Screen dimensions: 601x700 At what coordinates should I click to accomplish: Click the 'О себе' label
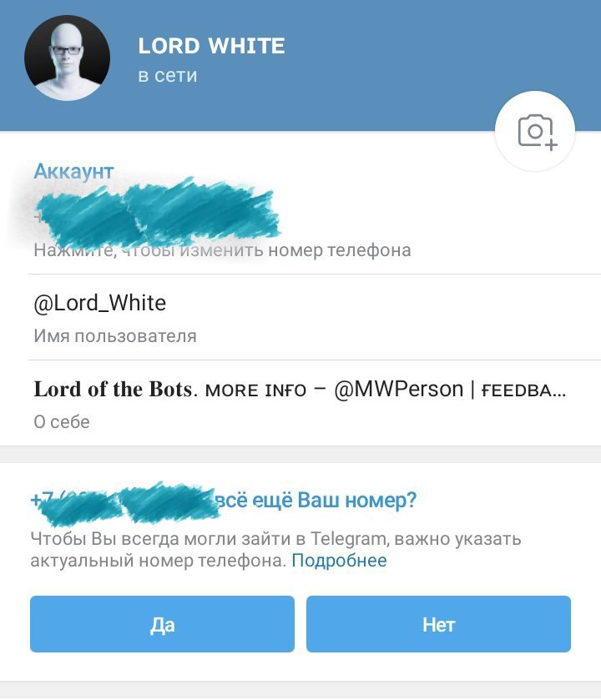coord(62,422)
